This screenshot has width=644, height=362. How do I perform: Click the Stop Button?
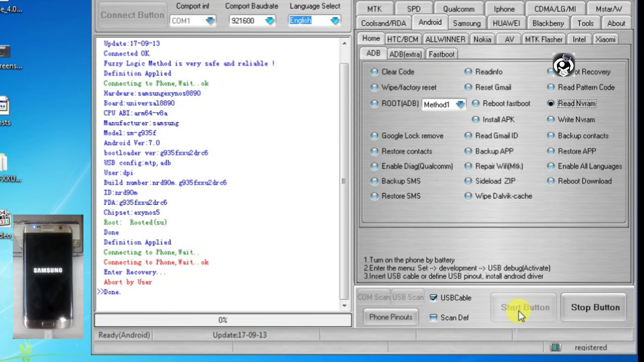point(595,307)
